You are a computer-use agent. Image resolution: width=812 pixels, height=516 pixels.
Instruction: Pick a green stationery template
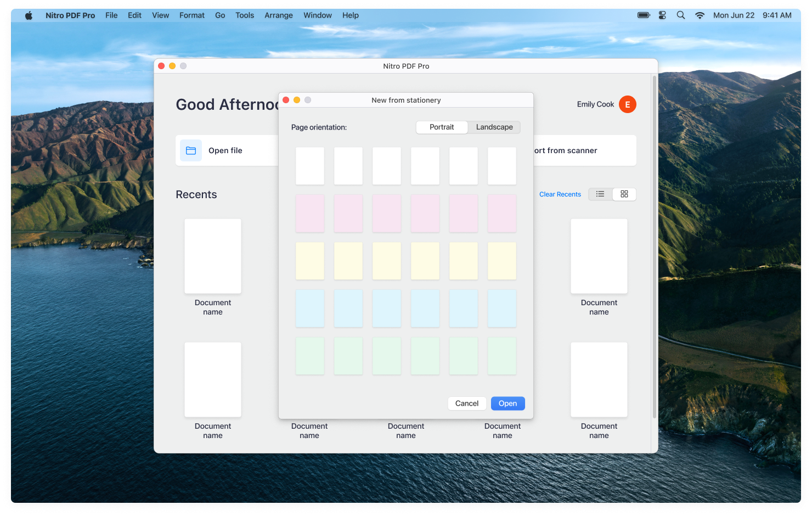pos(309,356)
